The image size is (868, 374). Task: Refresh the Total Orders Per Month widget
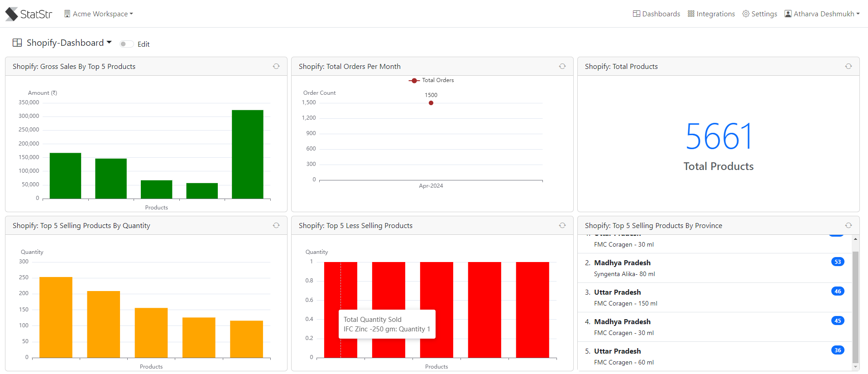pyautogui.click(x=562, y=66)
